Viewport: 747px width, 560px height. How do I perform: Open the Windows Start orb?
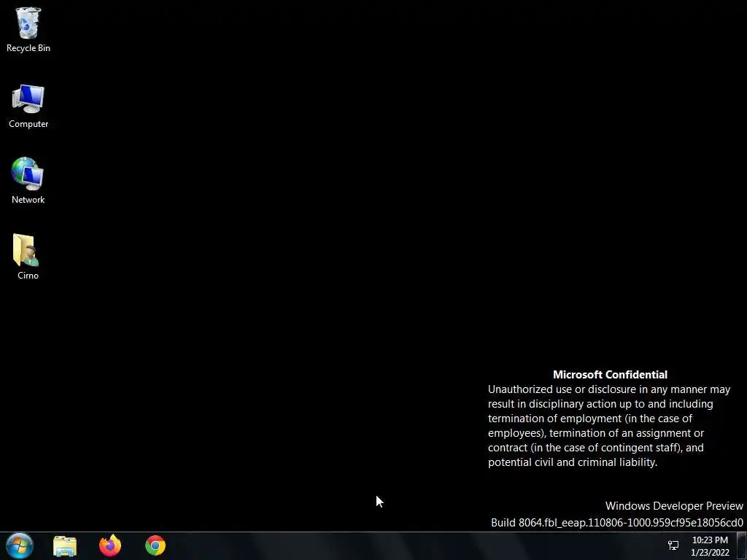(x=20, y=545)
